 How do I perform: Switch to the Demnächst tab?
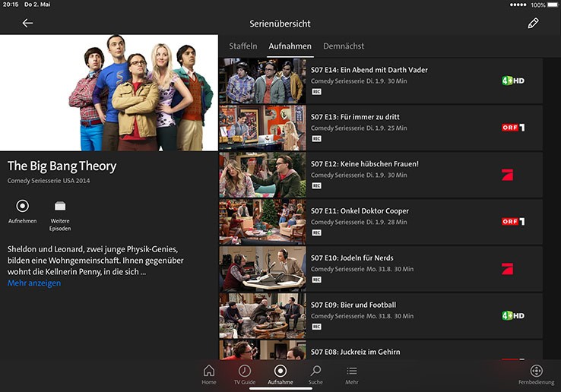(x=344, y=46)
